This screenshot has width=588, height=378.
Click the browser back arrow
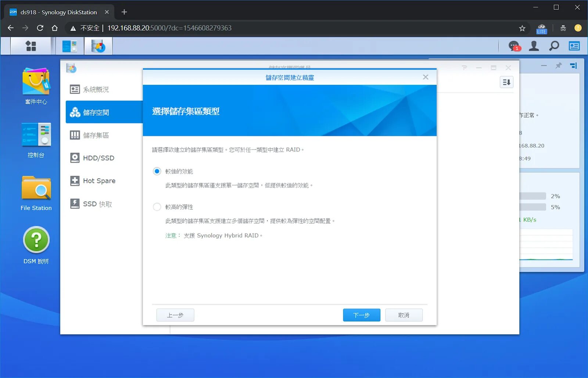click(x=11, y=28)
